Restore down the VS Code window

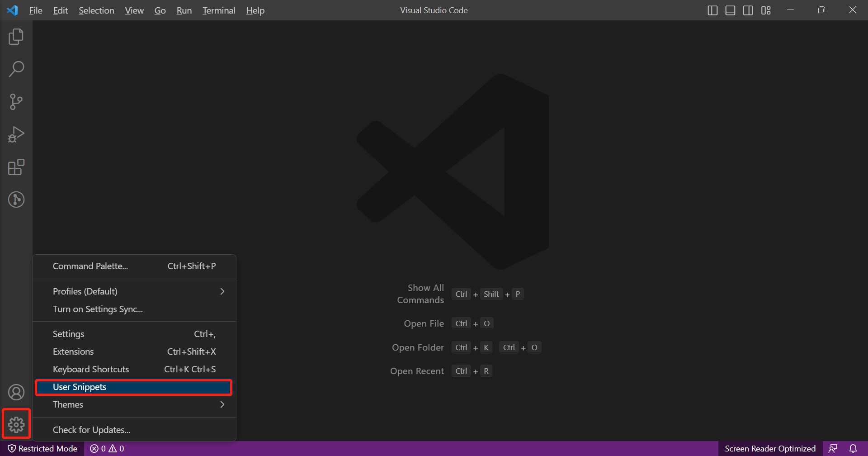click(x=821, y=10)
